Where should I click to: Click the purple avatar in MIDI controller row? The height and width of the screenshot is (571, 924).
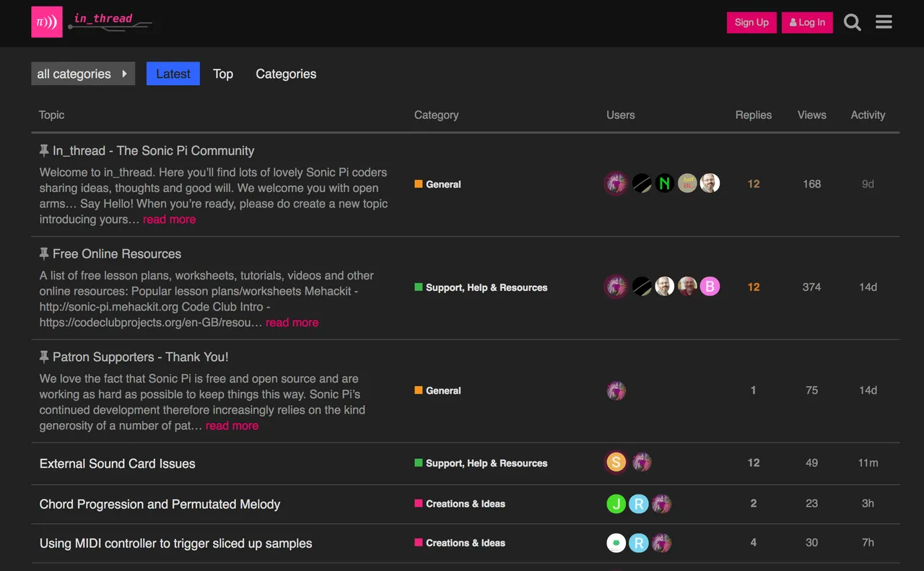tap(661, 543)
